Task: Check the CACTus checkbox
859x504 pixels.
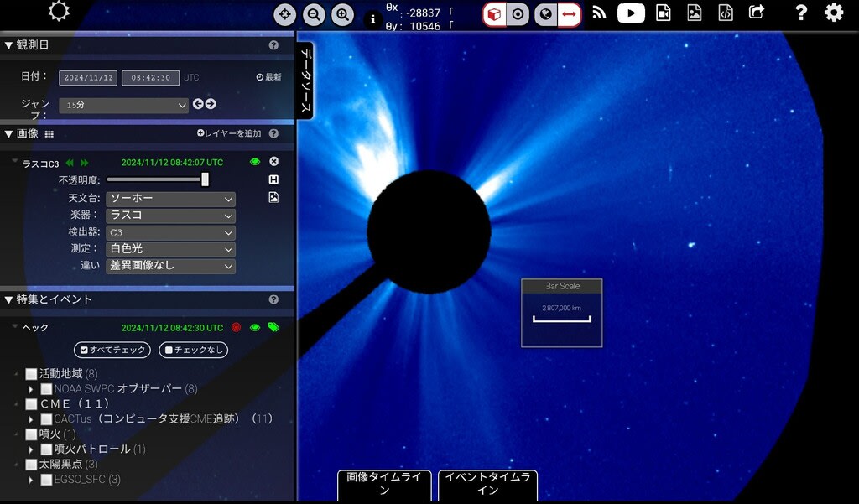Action: [47, 419]
